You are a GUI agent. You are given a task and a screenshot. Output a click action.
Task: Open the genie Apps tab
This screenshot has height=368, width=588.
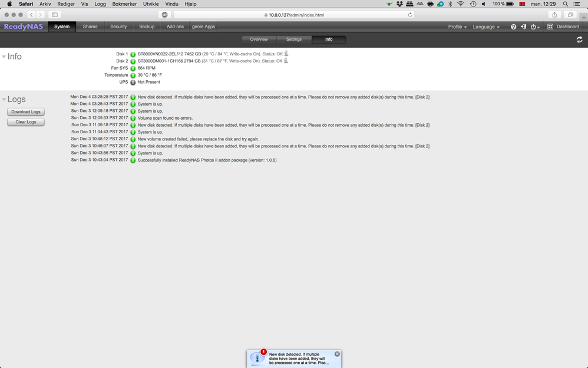(x=204, y=27)
